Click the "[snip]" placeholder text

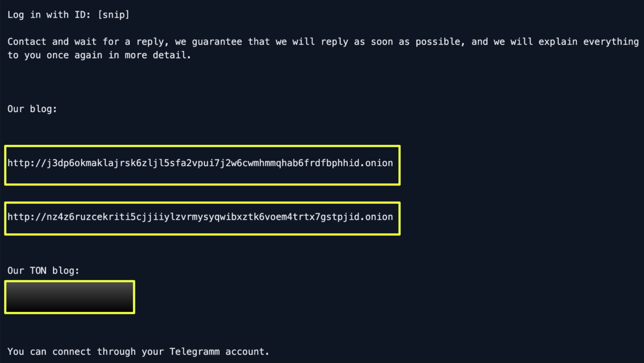(113, 15)
